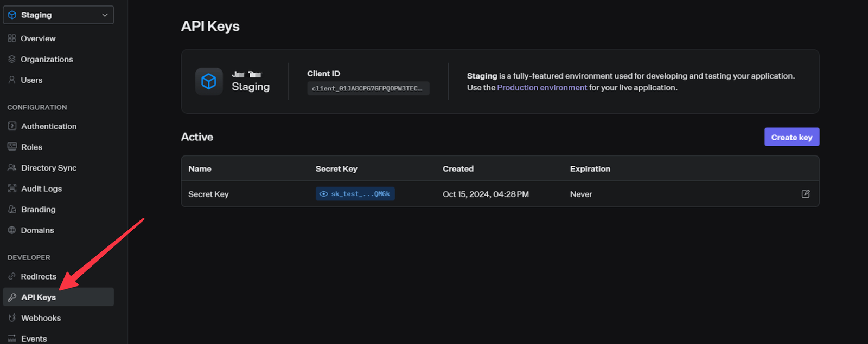Click the "Never" expiration cell

tap(581, 194)
